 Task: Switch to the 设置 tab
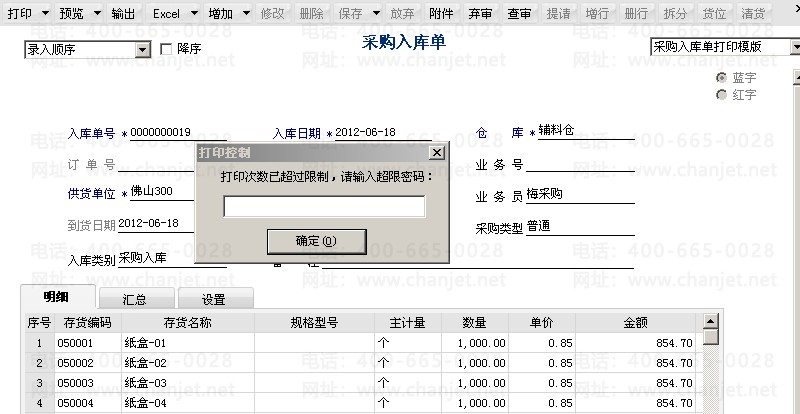215,299
